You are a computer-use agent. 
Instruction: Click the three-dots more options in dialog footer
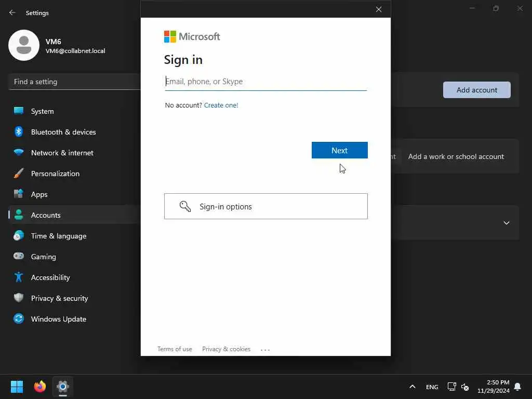click(x=265, y=350)
